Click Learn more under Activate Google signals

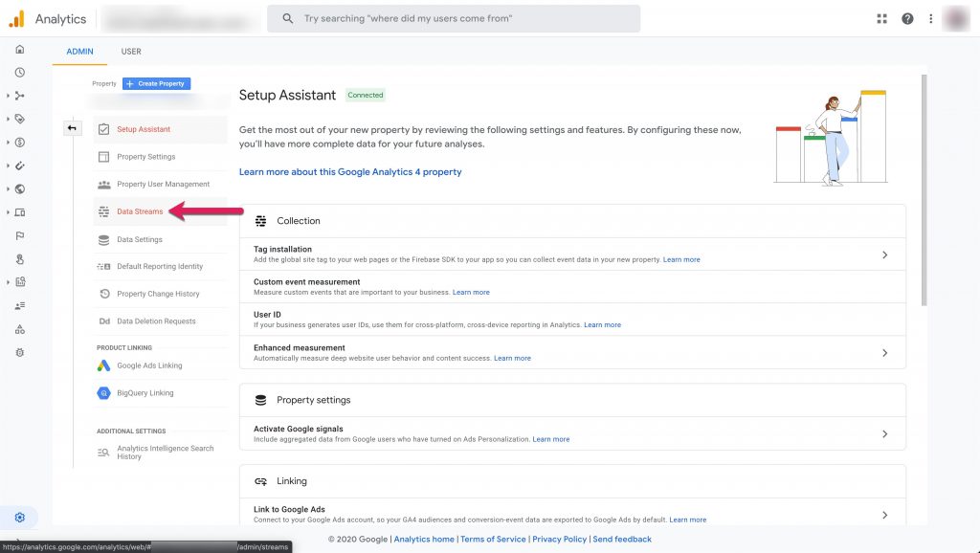click(x=550, y=439)
